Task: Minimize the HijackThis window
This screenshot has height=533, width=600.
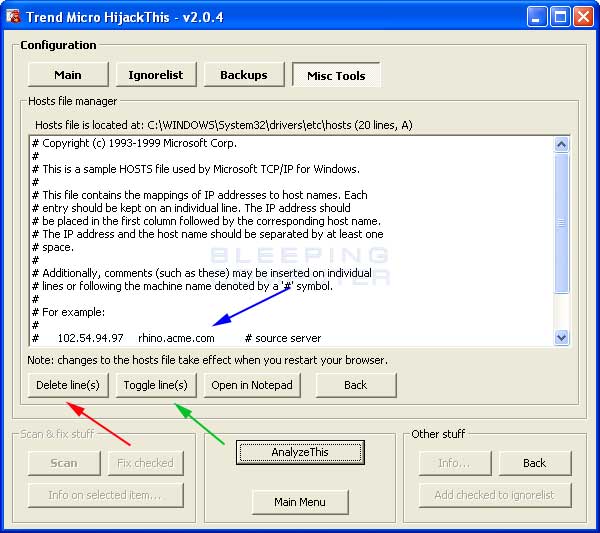Action: 536,17
